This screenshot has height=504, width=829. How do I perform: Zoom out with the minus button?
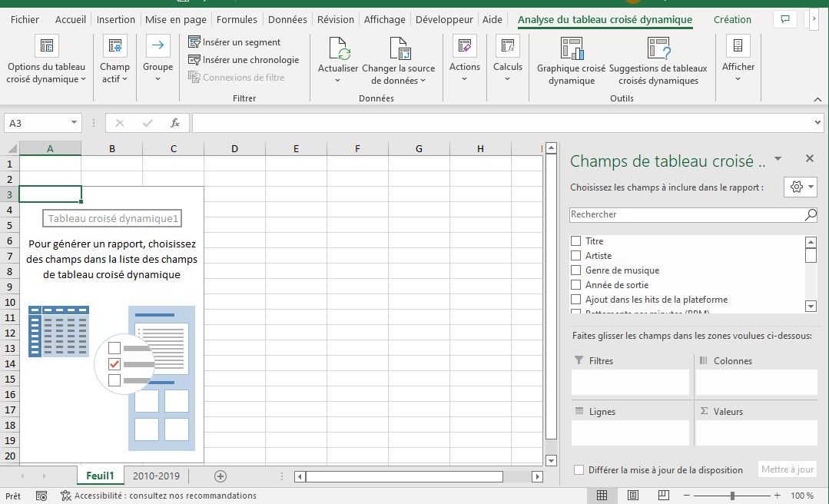tap(687, 496)
